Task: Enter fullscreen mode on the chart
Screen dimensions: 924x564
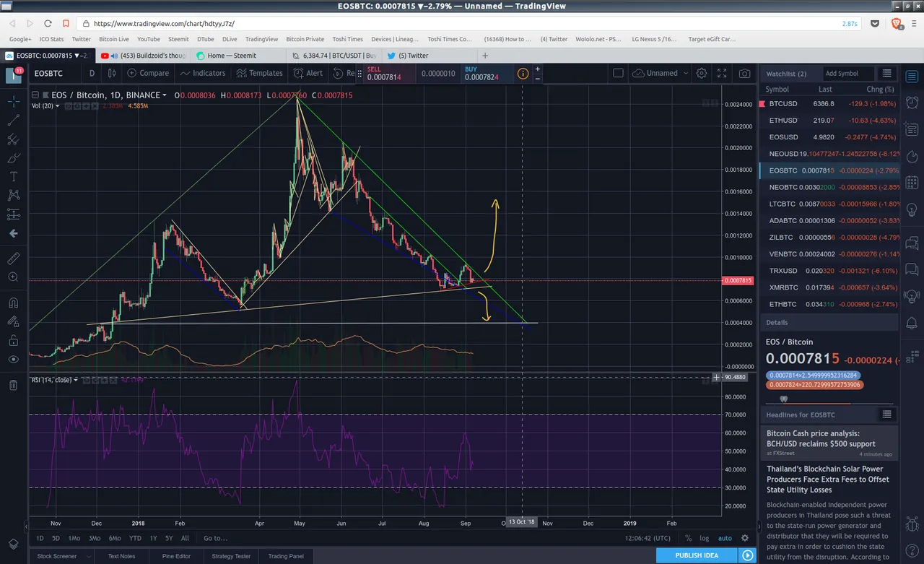Action: 722,73
